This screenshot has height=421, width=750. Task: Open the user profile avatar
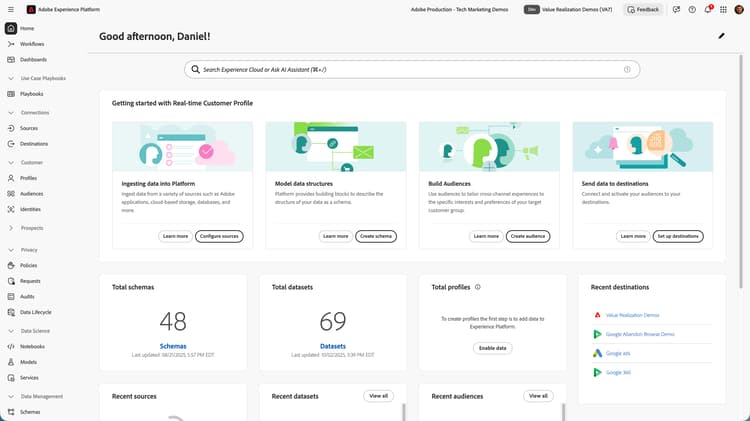pyautogui.click(x=739, y=10)
